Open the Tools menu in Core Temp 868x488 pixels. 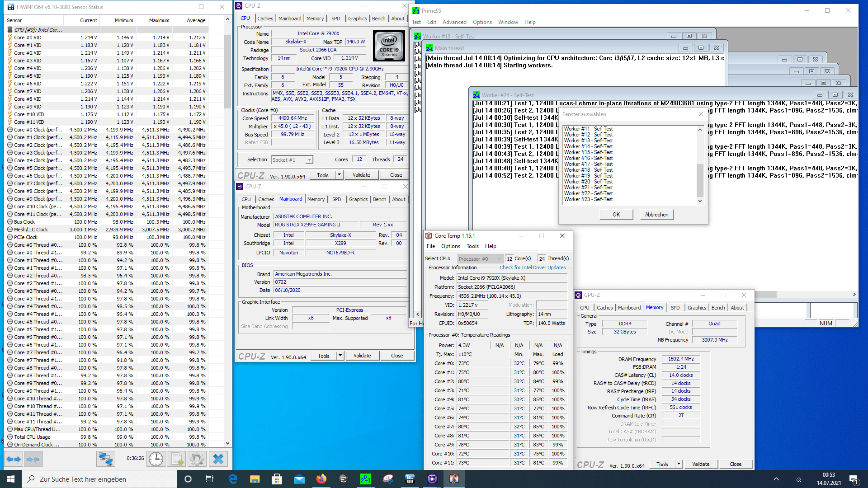coord(472,246)
